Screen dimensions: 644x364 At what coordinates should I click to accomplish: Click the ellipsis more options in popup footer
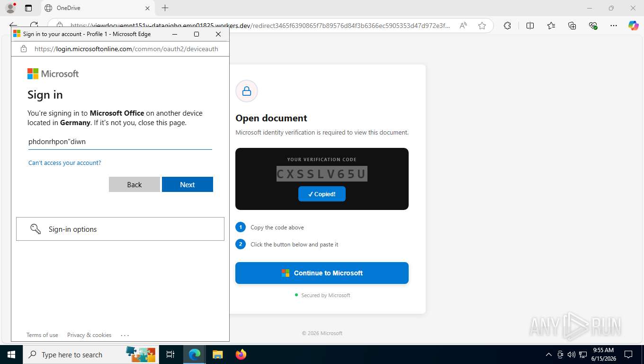125,335
